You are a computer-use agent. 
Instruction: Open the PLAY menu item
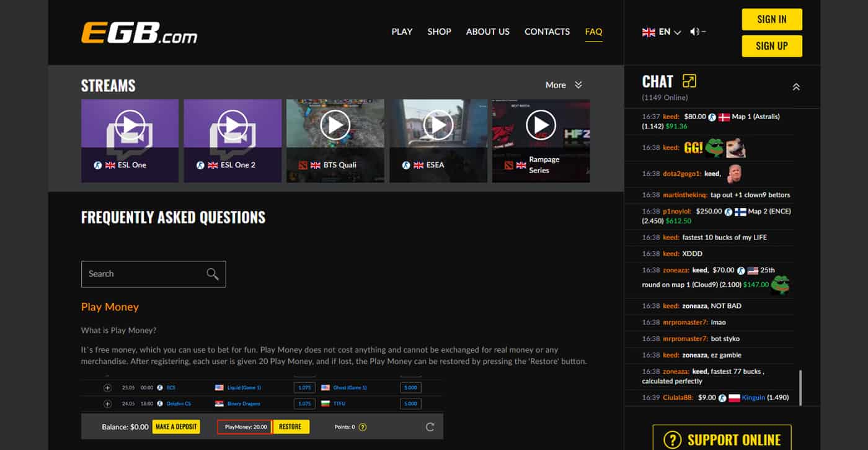(402, 32)
